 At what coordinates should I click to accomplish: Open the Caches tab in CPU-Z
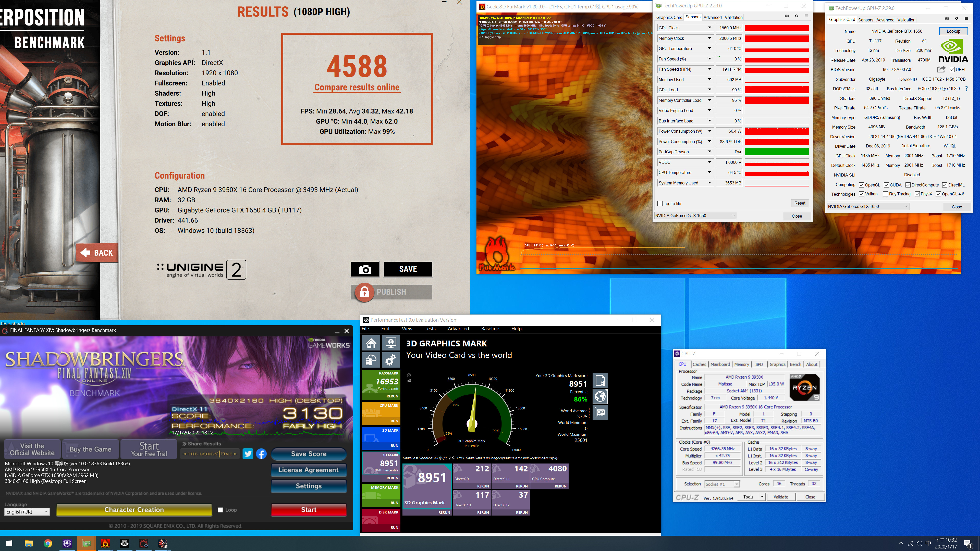click(x=699, y=364)
